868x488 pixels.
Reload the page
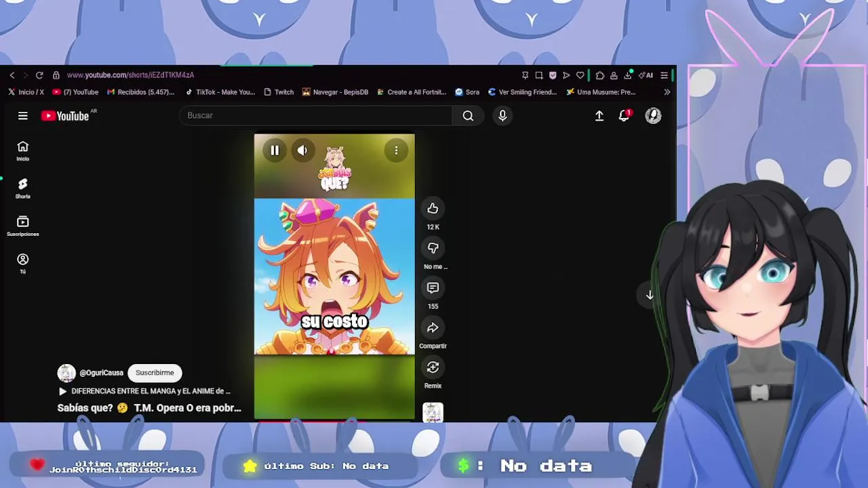point(39,75)
